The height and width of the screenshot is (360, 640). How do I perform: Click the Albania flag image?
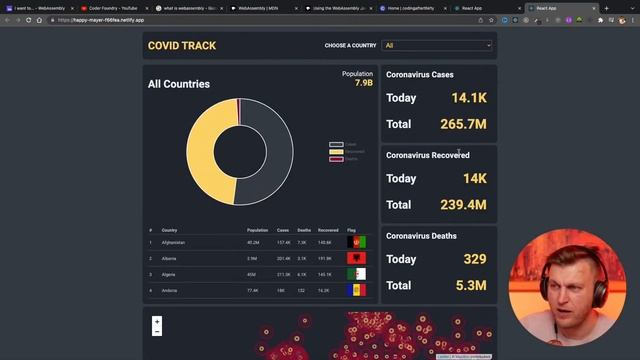[x=356, y=258]
